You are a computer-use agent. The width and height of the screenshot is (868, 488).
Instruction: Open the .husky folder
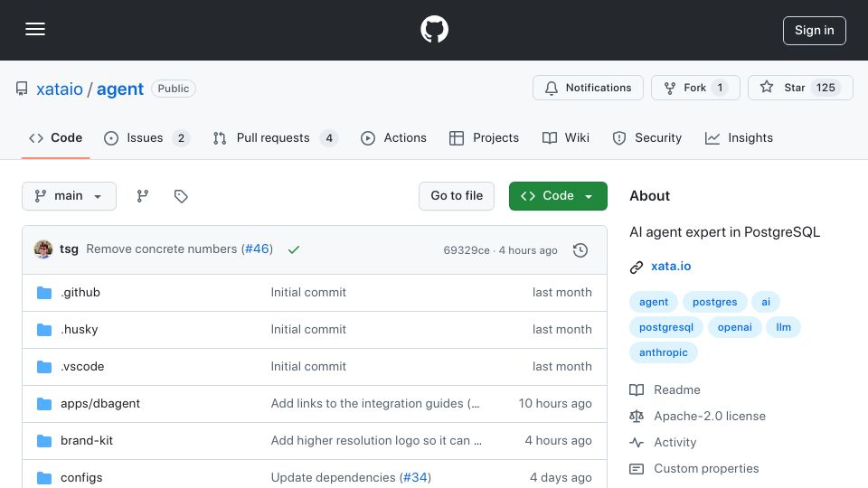pos(80,329)
